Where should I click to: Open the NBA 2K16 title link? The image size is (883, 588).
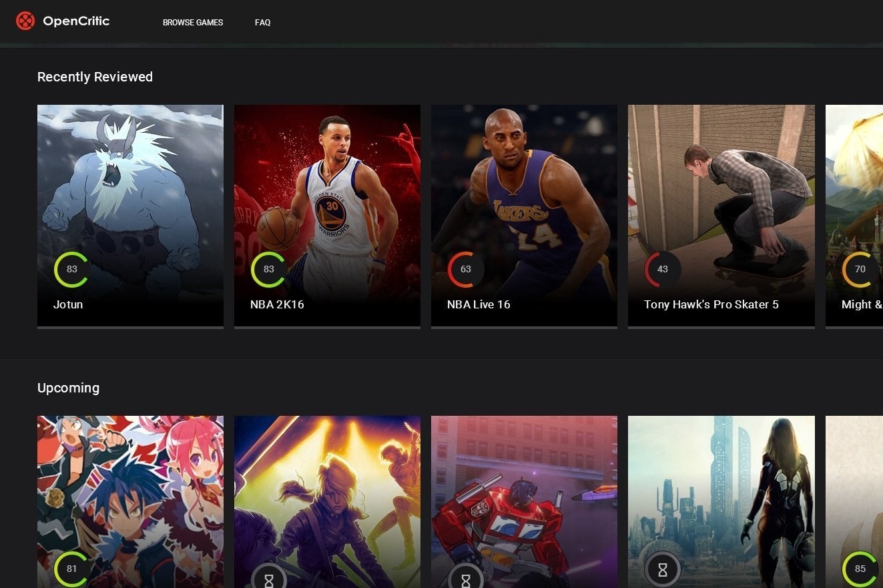coord(277,305)
